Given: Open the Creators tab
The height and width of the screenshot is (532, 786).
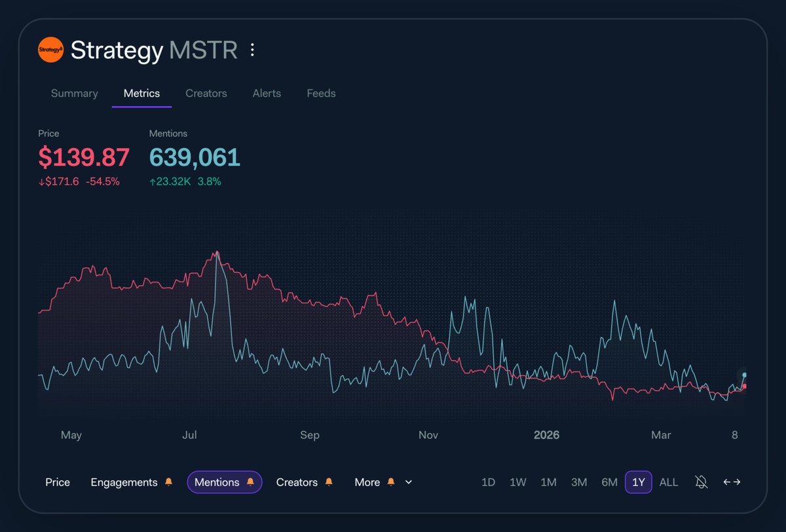Looking at the screenshot, I should click(206, 93).
